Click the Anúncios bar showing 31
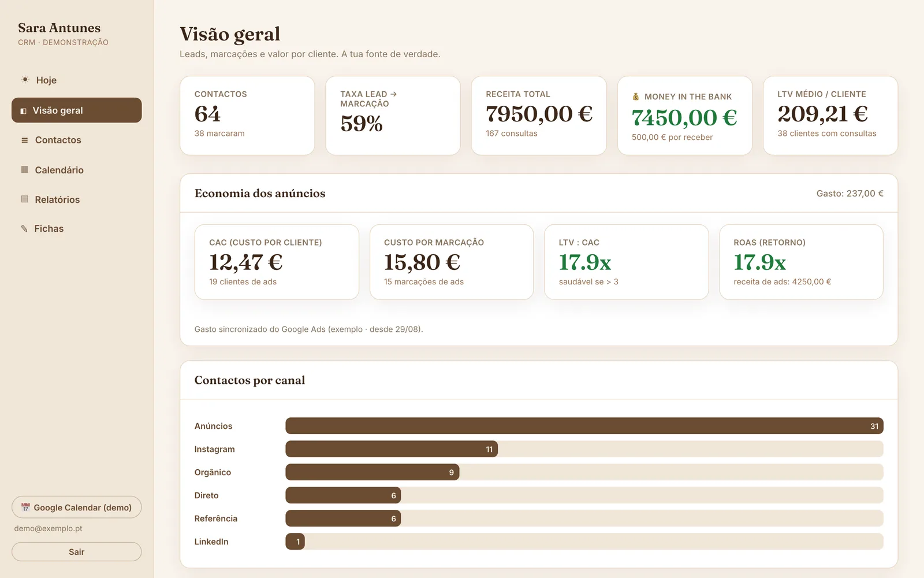Viewport: 924px width, 578px height. coord(584,426)
